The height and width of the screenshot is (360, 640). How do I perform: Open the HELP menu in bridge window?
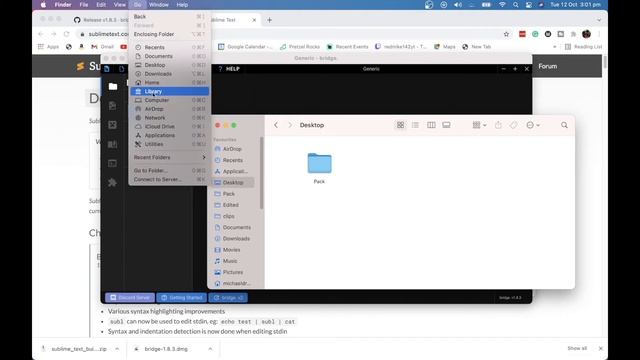(x=229, y=69)
